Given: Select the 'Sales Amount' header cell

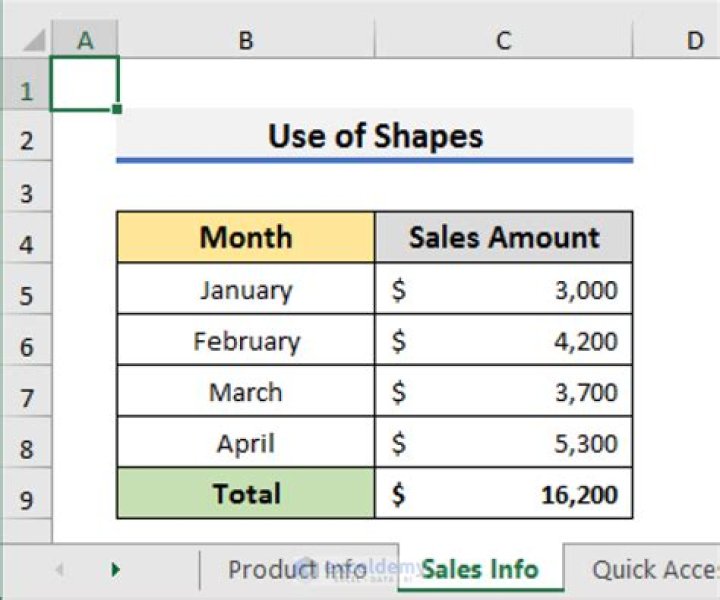Looking at the screenshot, I should (504, 237).
